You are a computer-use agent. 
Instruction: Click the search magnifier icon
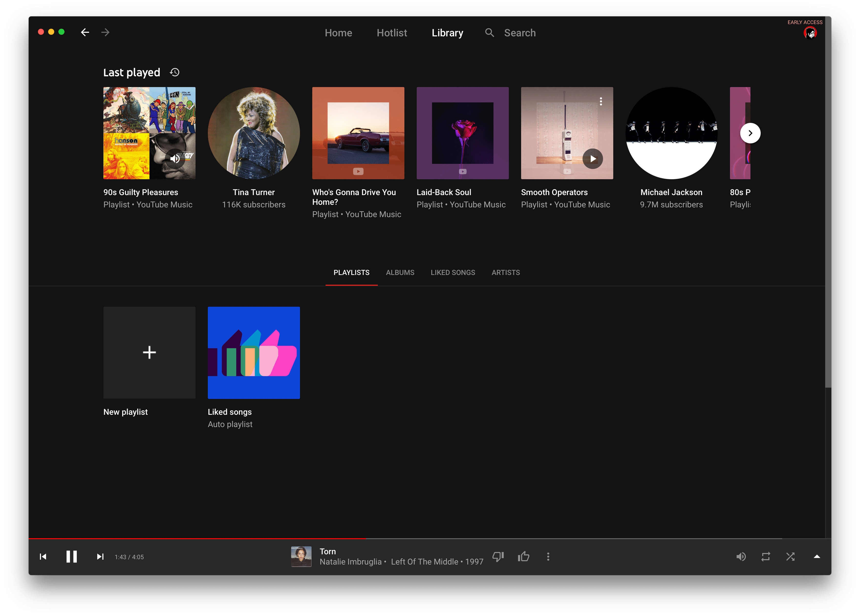[490, 33]
